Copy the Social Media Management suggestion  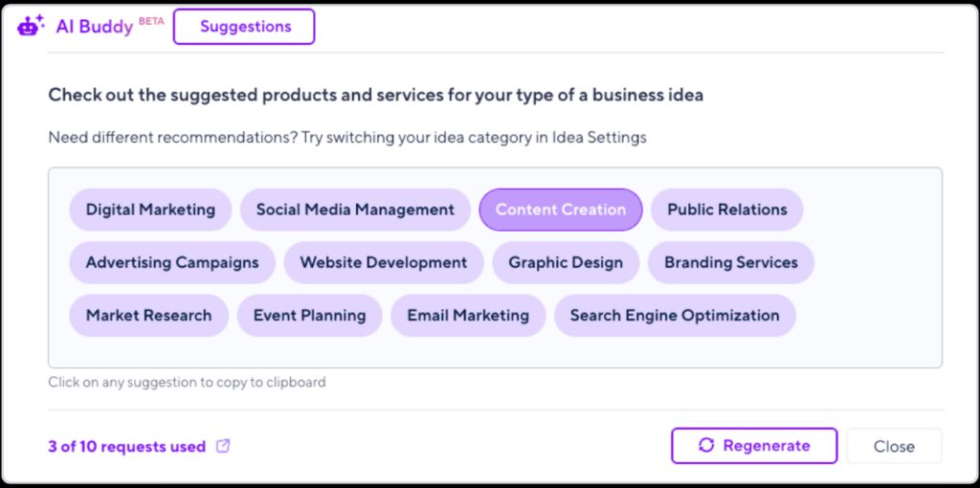coord(355,210)
